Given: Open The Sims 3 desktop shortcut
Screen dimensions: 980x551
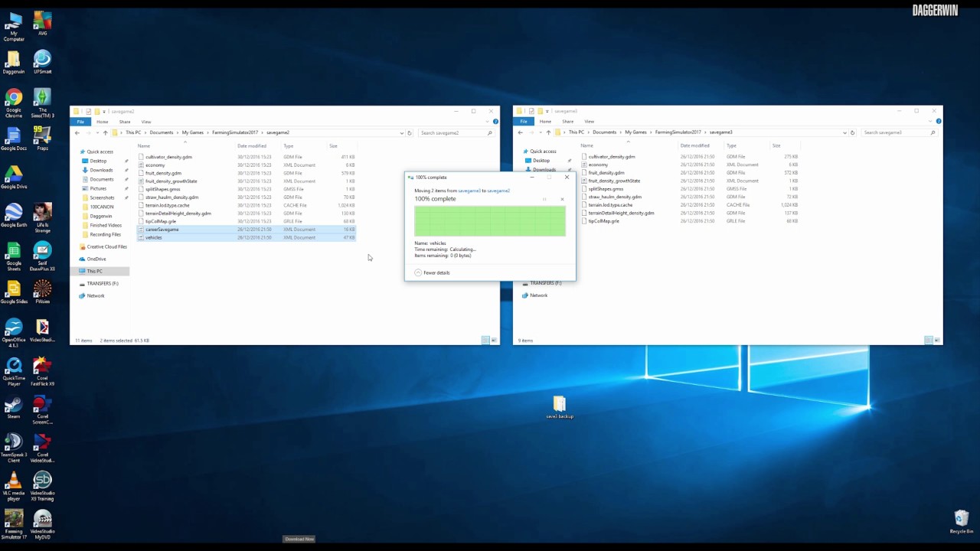Looking at the screenshot, I should [x=42, y=102].
